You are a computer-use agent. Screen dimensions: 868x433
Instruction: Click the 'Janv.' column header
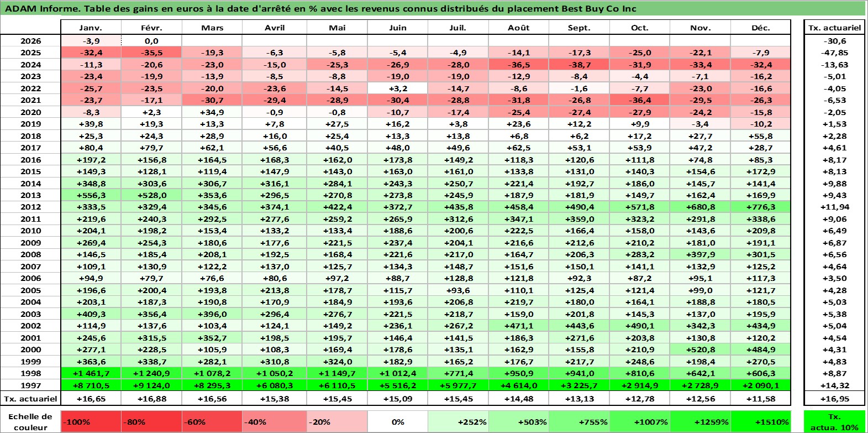(x=91, y=28)
